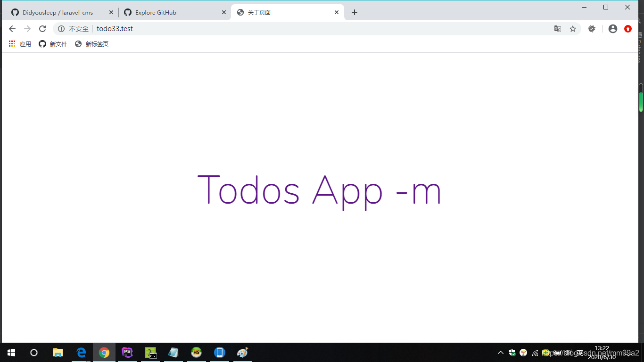Open the blue phone app on taskbar
The width and height of the screenshot is (644, 362).
point(220,353)
